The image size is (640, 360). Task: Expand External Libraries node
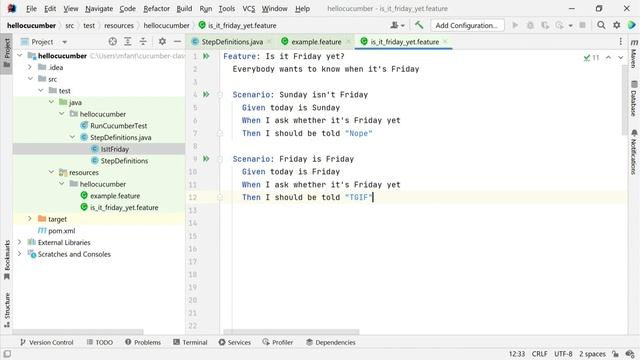click(x=20, y=242)
